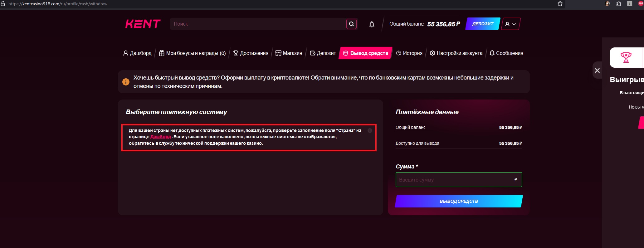Open the Дашборд tab
Image resolution: width=644 pixels, height=248 pixels.
(137, 53)
